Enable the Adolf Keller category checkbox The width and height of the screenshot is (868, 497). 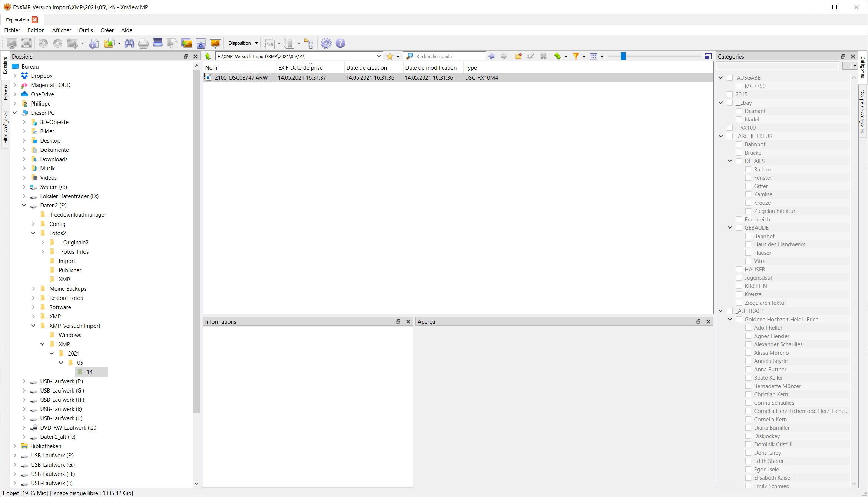tap(748, 328)
